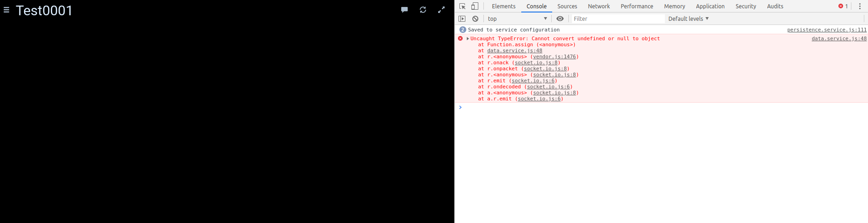Open socket.io.js:6 link in the r.emit line
Image resolution: width=868 pixels, height=223 pixels.
[533, 81]
